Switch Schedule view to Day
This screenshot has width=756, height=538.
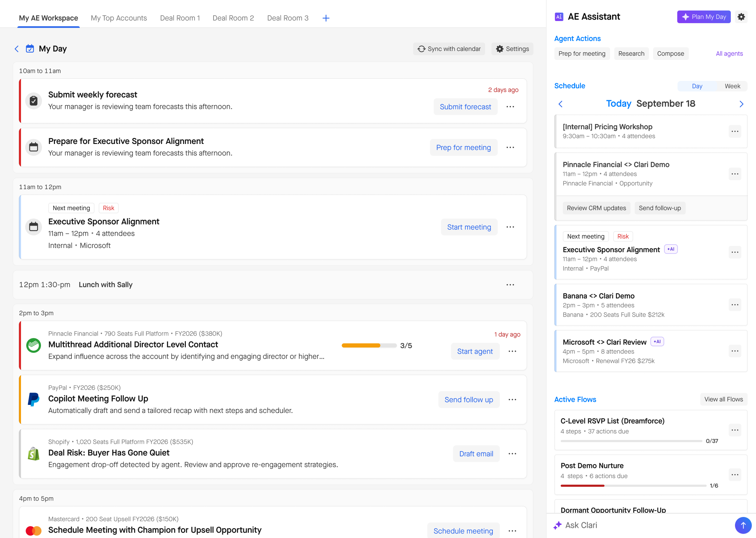click(697, 86)
